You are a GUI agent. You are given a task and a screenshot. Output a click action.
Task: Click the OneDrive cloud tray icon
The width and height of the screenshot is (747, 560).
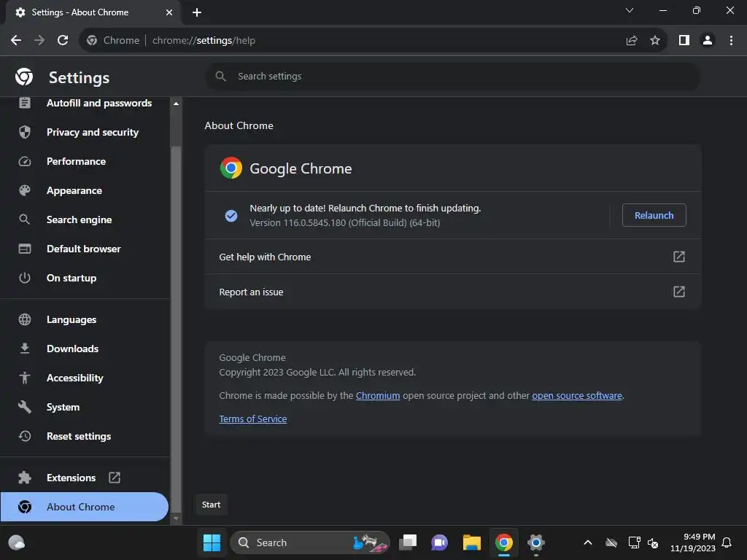coord(611,542)
